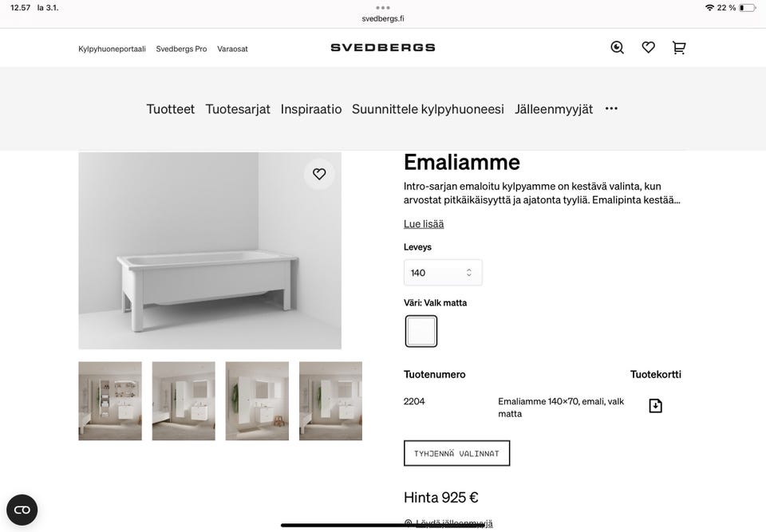
Task: Open the Tuotteet menu
Action: coord(171,109)
